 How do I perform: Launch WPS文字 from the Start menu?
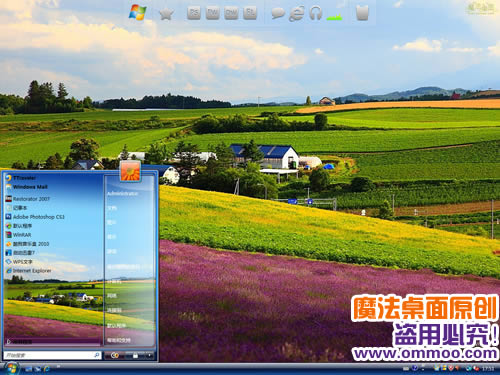pos(23,262)
